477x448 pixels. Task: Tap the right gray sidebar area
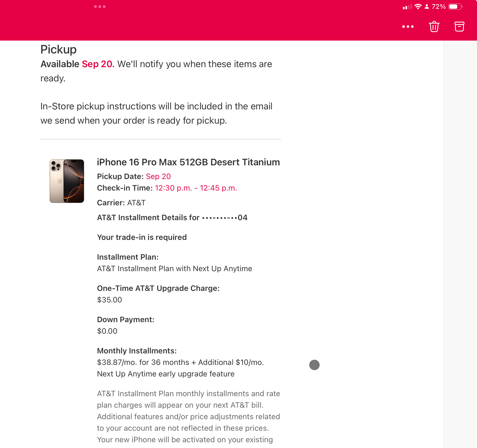pos(460,244)
